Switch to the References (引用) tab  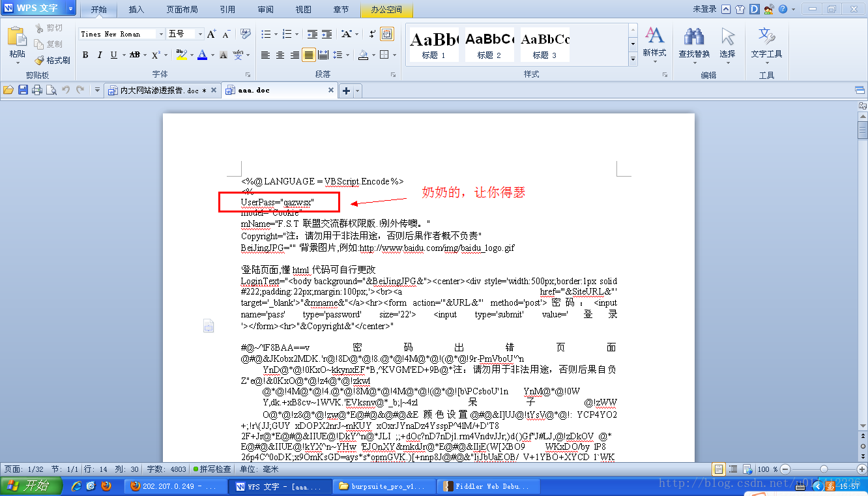coord(227,10)
